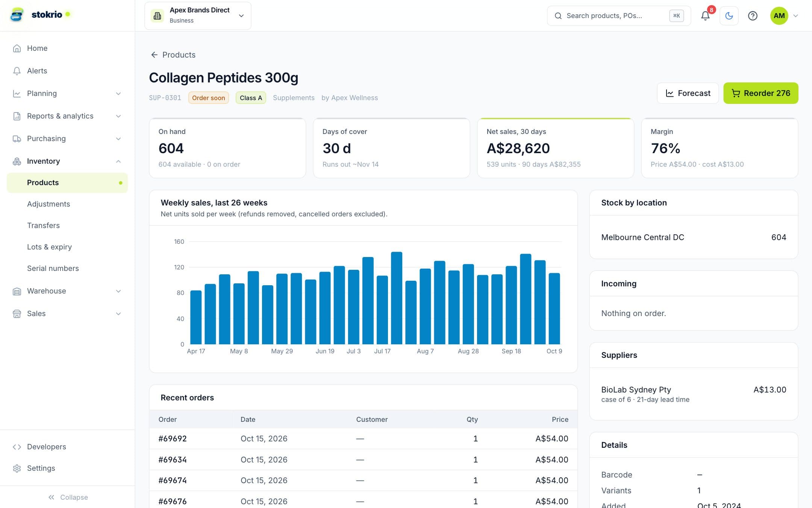Expand the Planning section
This screenshot has width=812, height=508.
click(x=67, y=93)
